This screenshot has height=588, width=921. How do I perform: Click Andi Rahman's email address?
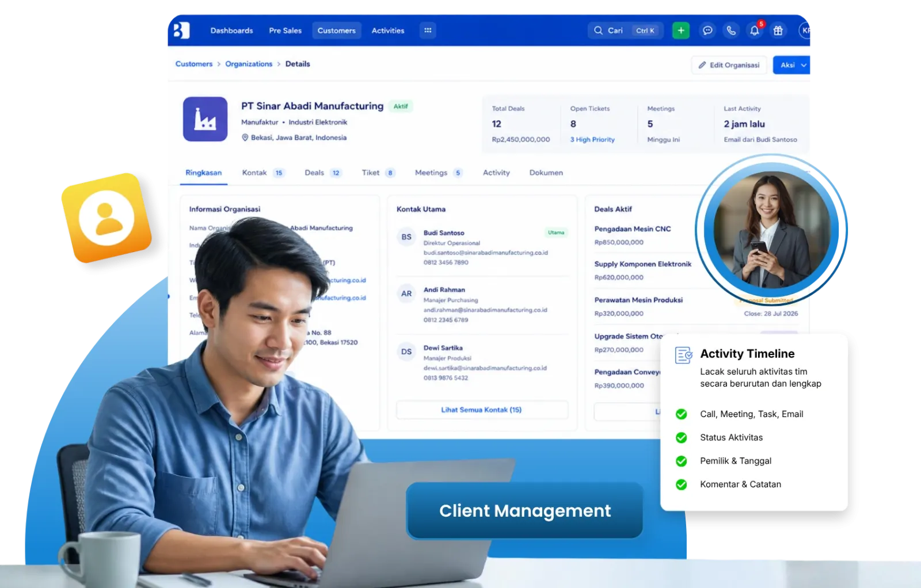pos(485,310)
